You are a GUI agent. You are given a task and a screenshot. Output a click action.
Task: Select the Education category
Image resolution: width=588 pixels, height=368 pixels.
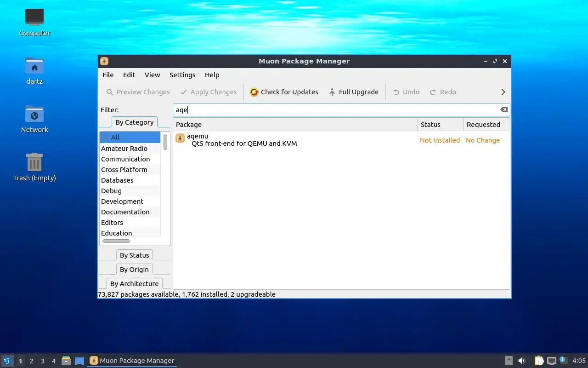(x=130, y=233)
